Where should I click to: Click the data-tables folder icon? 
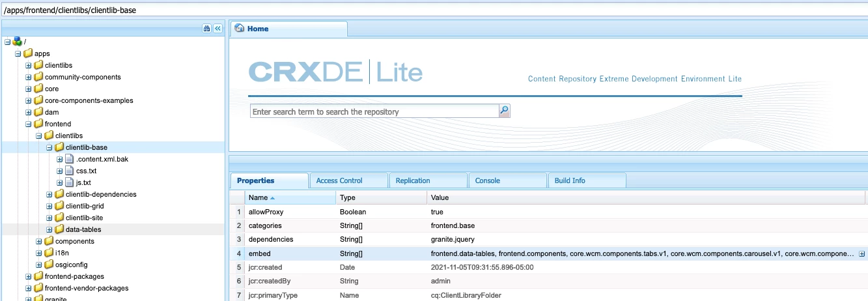coord(59,229)
